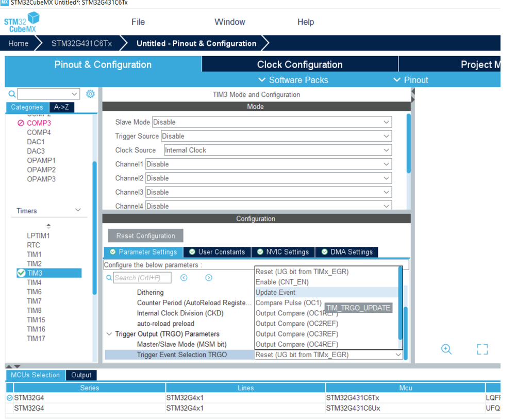Viewport: 515px width, 420px height.
Task: Open the categories settings gear icon
Action: [90, 94]
